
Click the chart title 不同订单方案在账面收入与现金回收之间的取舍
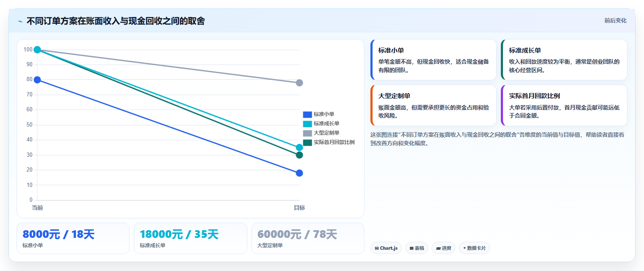(x=116, y=21)
